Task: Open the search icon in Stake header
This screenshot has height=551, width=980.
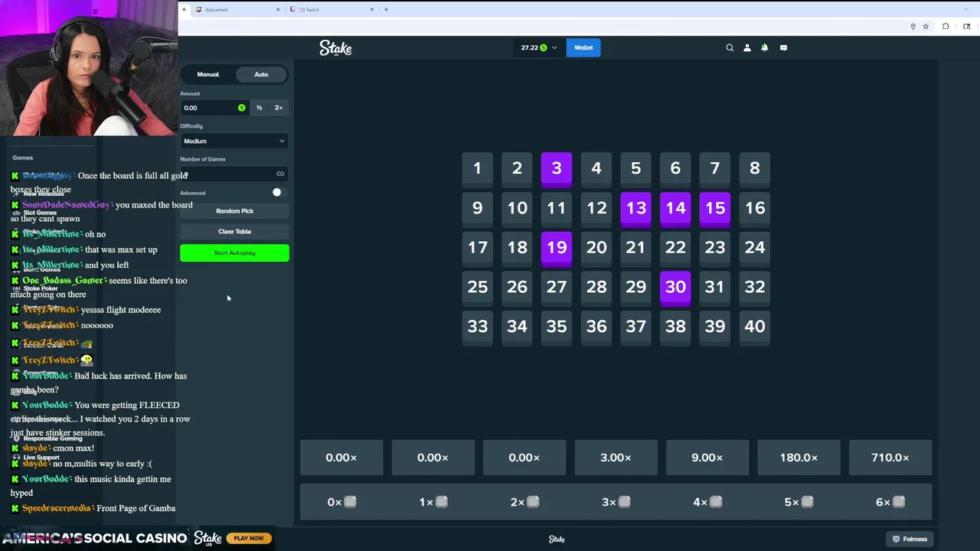Action: click(x=730, y=47)
